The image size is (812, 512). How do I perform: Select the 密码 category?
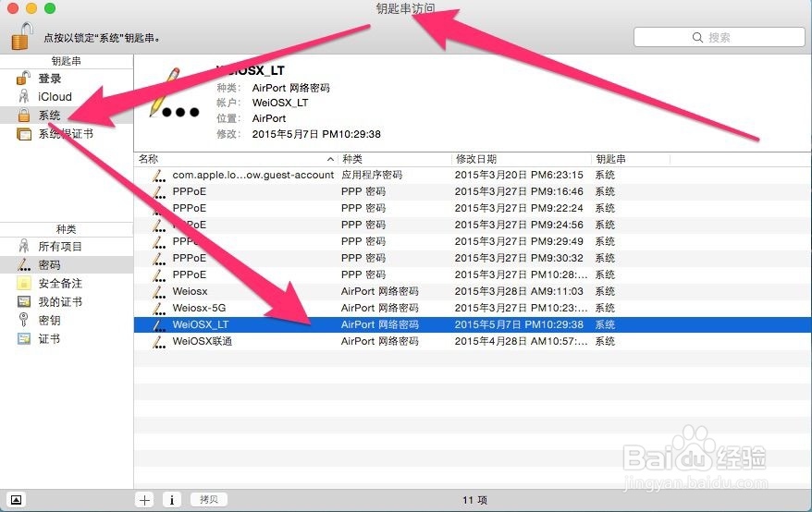tap(67, 265)
